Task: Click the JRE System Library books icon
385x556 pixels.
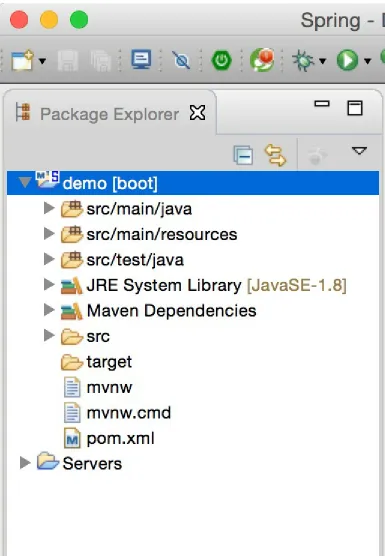Action: click(72, 286)
